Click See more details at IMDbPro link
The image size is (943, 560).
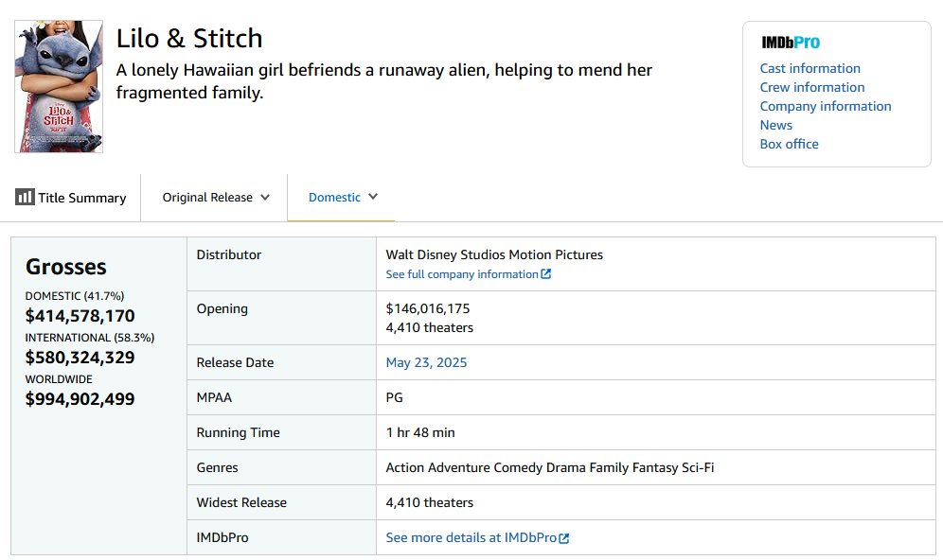(x=471, y=537)
